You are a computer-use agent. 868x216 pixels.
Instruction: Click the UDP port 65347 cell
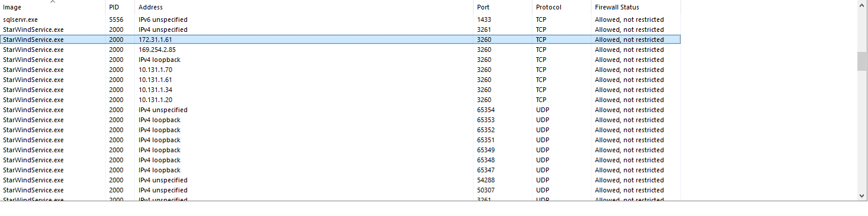[x=486, y=170]
